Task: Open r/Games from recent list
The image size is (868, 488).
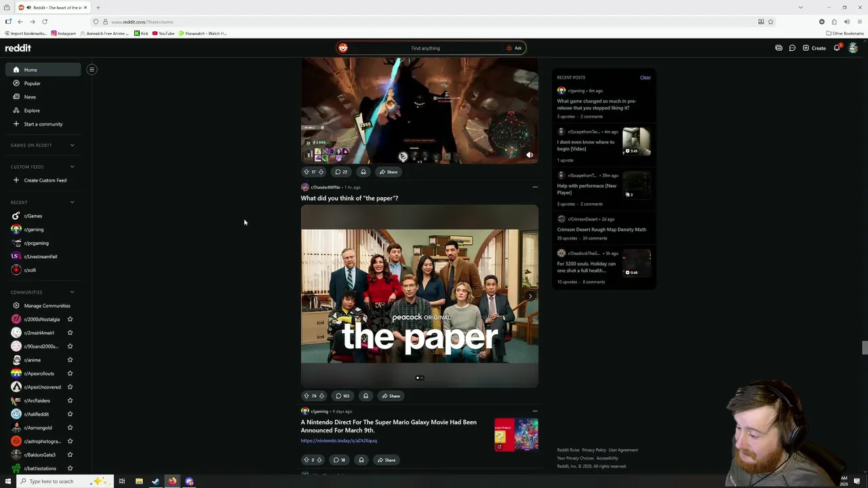Action: coord(33,216)
